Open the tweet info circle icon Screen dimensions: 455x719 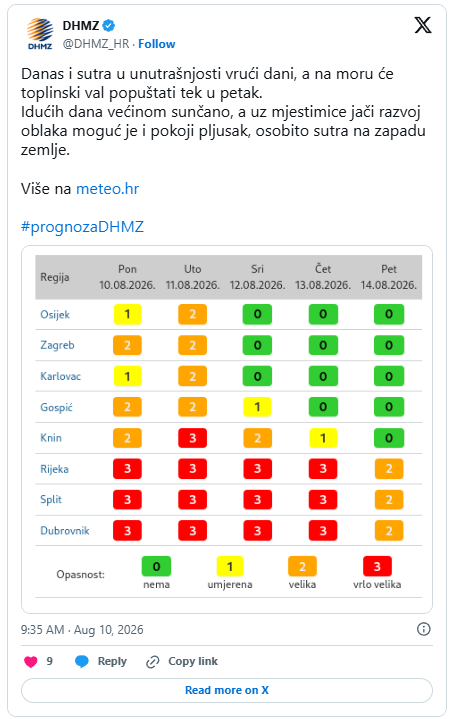tap(423, 629)
